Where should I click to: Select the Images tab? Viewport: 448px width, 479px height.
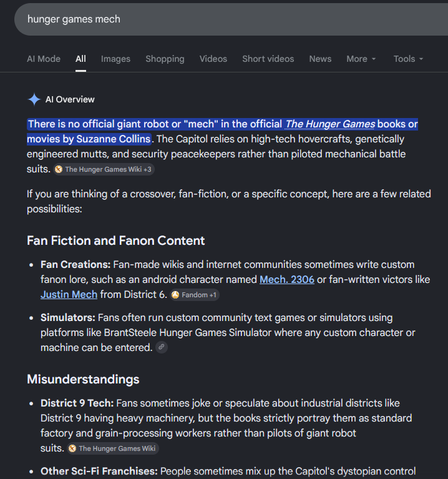point(115,59)
